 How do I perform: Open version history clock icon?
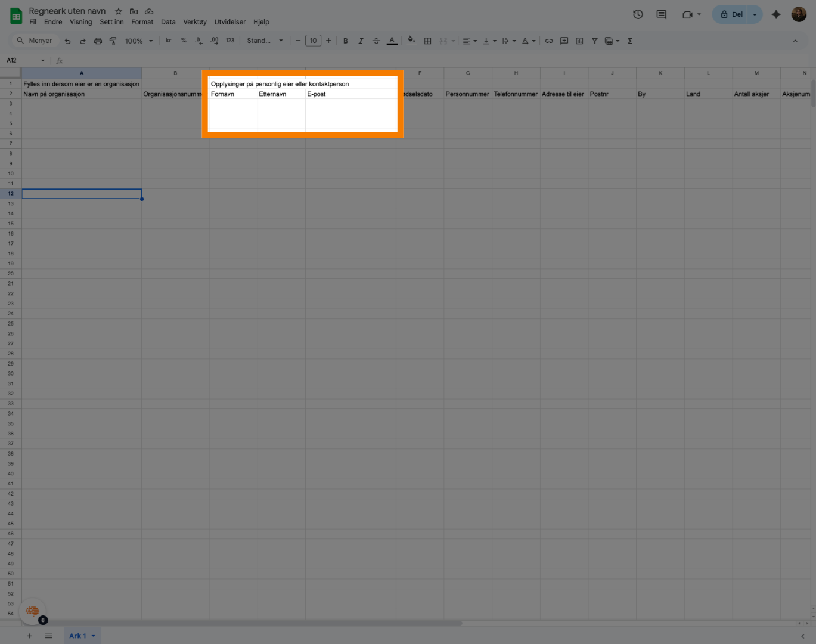tap(638, 14)
